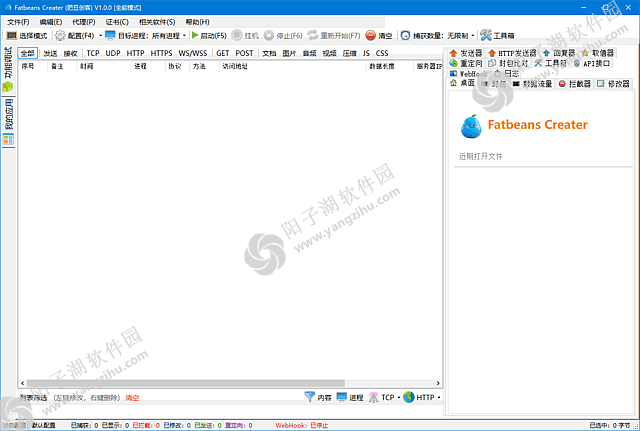This screenshot has height=431, width=640.
Task: Click the 选择模式 toolbar icon
Action: pos(12,35)
